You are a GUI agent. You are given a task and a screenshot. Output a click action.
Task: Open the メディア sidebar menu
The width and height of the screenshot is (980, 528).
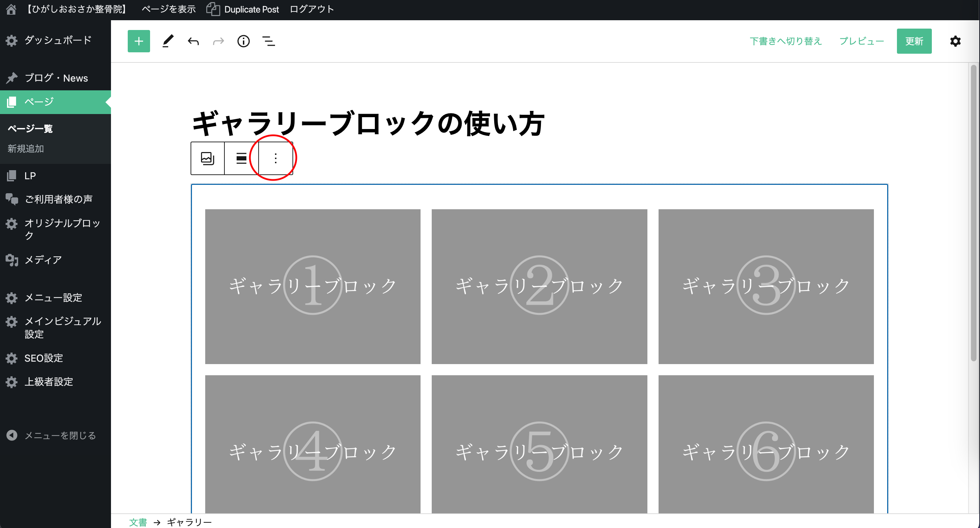(43, 259)
